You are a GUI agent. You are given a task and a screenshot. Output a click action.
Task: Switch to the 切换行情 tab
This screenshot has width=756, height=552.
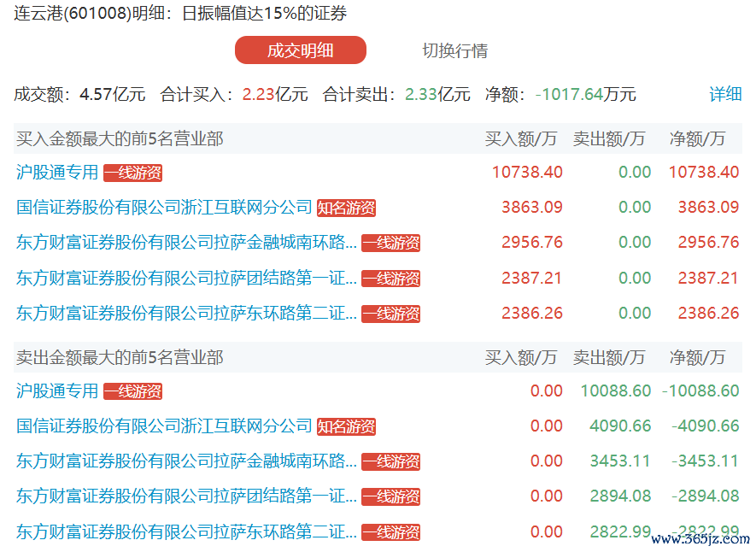pyautogui.click(x=455, y=50)
